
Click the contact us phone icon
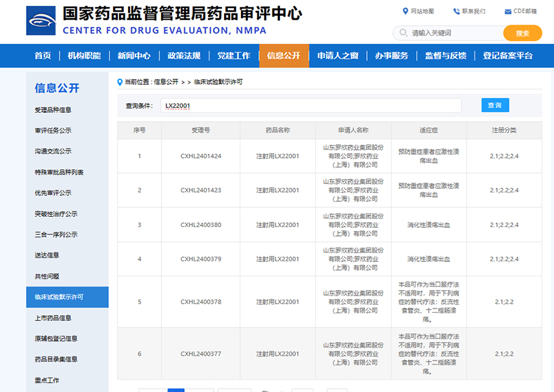pyautogui.click(x=456, y=11)
